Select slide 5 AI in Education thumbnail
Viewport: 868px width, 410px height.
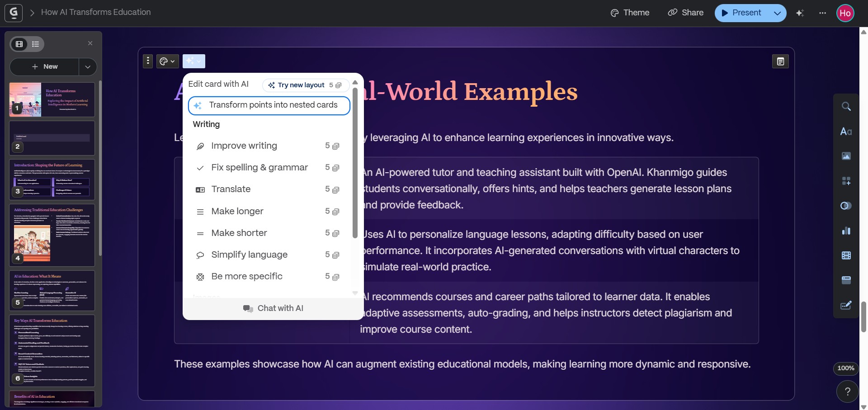(52, 291)
